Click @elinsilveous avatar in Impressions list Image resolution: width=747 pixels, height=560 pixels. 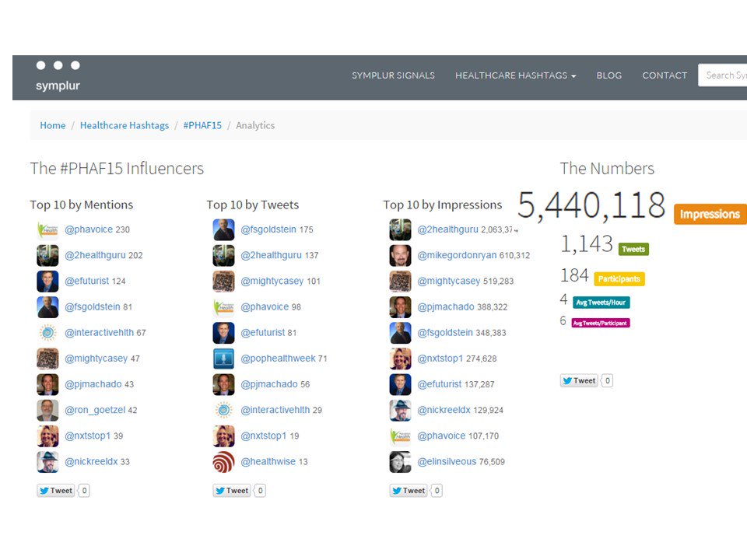(x=400, y=461)
